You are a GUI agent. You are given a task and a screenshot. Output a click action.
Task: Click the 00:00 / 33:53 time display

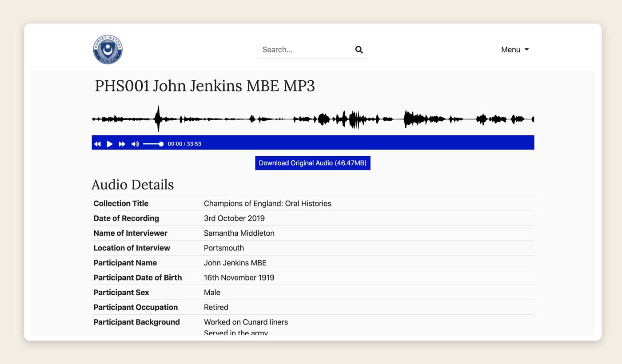184,144
